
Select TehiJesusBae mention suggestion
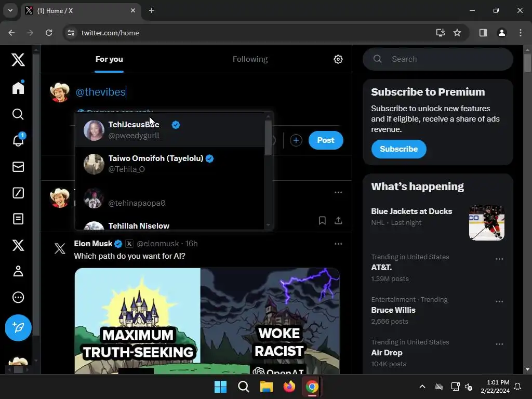170,130
